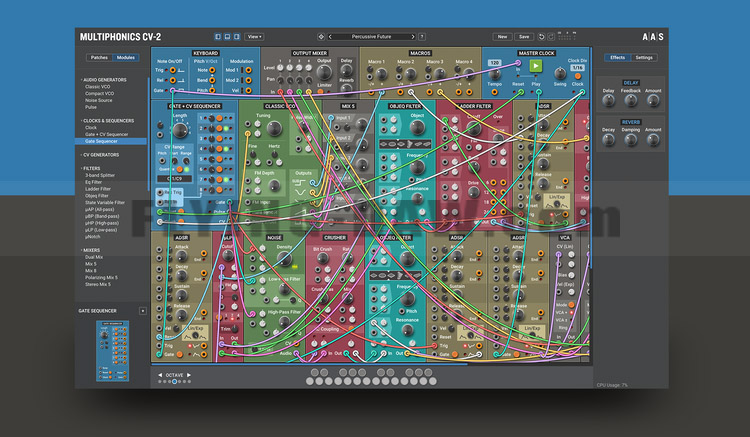This screenshot has height=437, width=750.
Task: Click Macro 1 large knob
Action: point(381,74)
